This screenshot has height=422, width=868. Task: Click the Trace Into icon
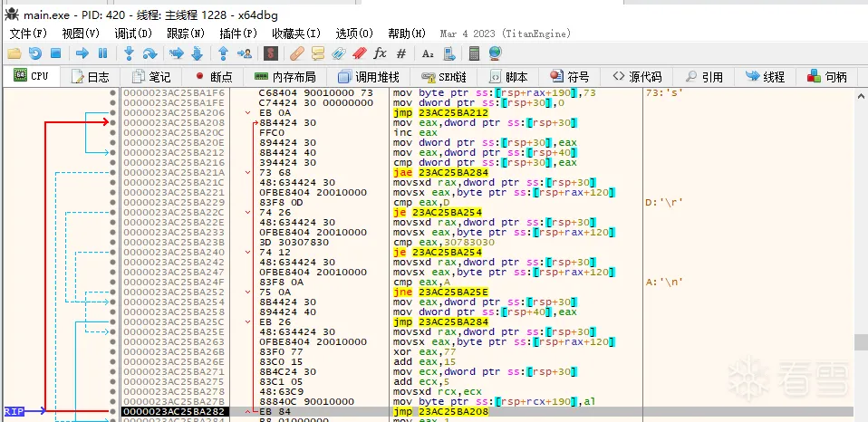177,53
